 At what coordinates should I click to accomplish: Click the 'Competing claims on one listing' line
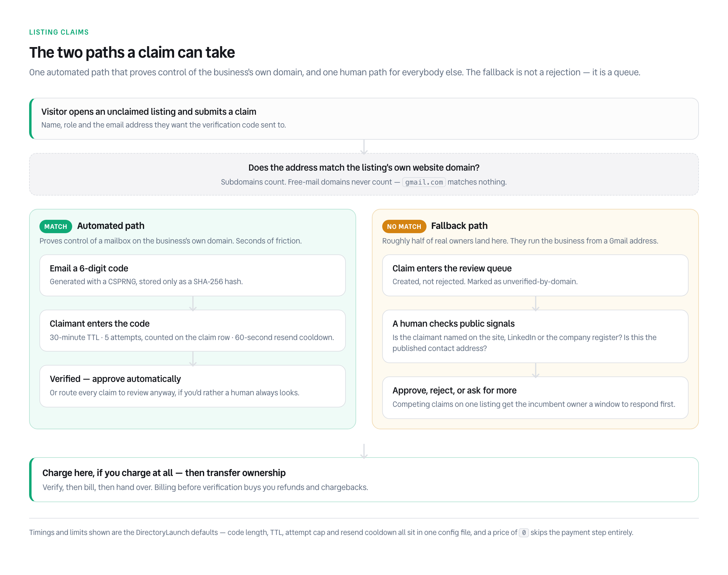tap(534, 404)
